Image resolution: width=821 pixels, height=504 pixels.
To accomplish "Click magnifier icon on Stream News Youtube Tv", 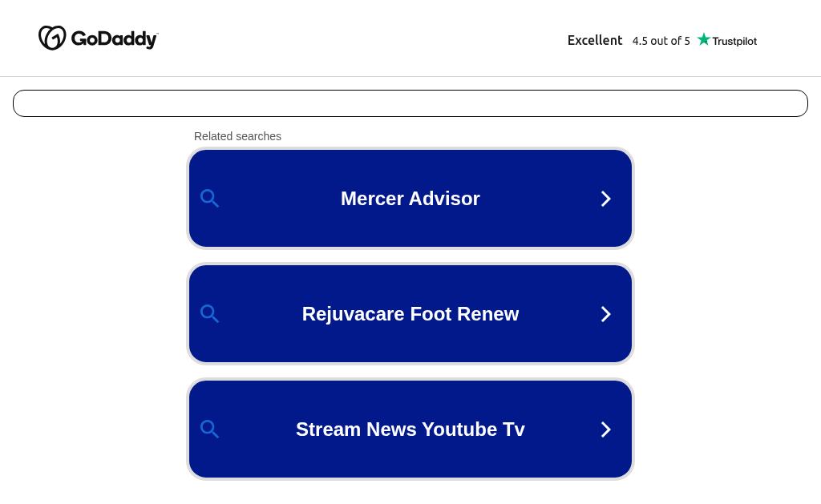I will [209, 429].
